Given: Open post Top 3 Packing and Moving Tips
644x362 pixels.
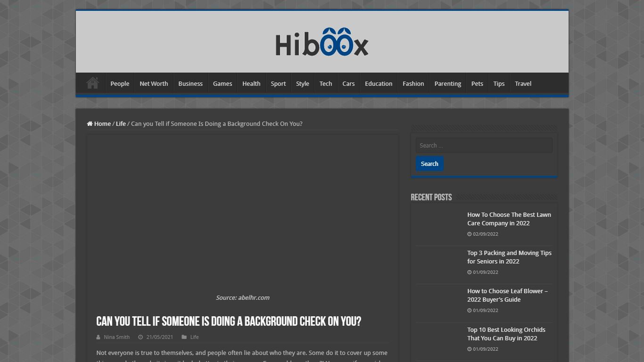Looking at the screenshot, I should point(509,257).
